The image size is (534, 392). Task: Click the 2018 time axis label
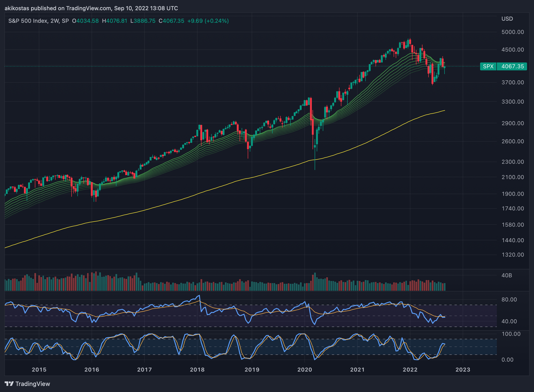click(197, 369)
